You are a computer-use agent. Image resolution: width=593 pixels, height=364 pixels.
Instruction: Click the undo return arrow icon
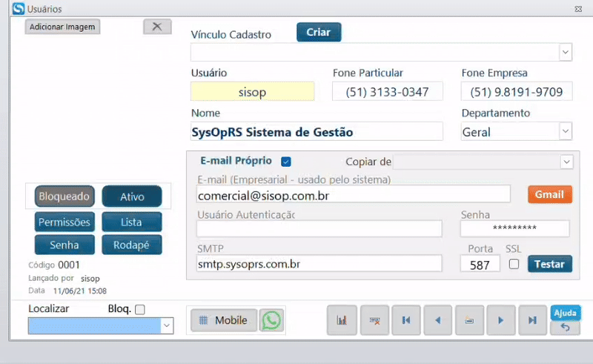(565, 327)
